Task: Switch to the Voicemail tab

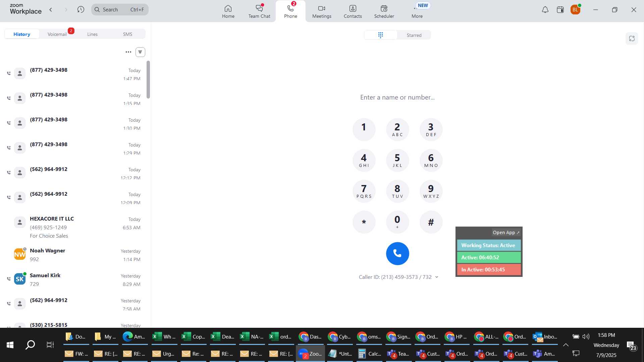Action: (57, 34)
